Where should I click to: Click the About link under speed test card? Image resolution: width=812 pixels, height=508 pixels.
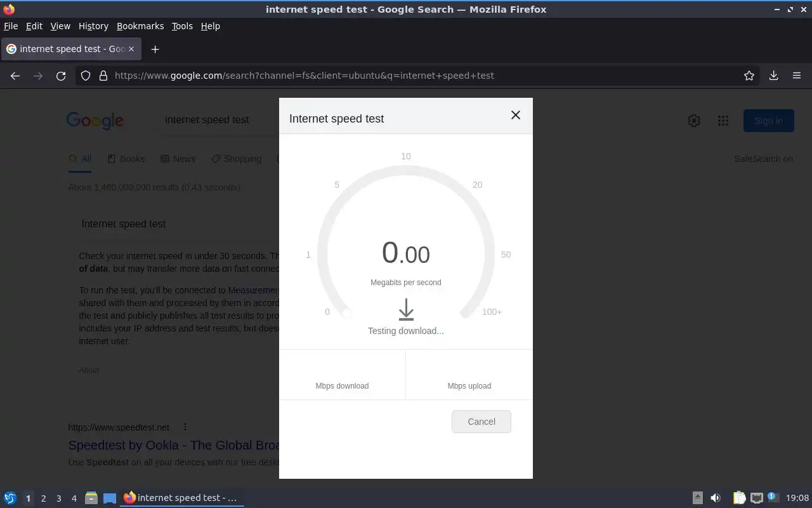pos(89,370)
